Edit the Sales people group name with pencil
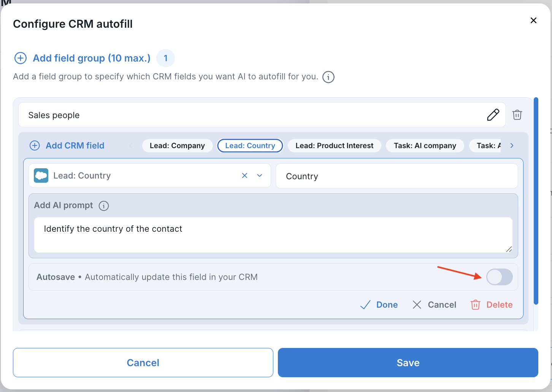Image resolution: width=552 pixels, height=392 pixels. 493,115
